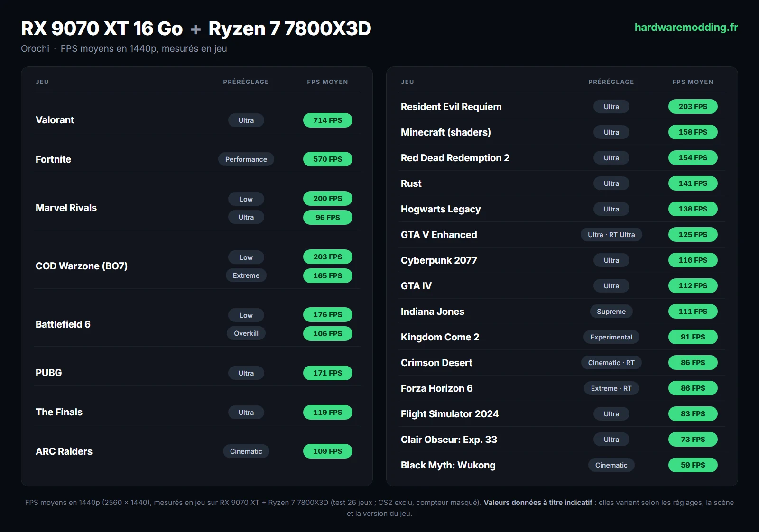759x532 pixels.
Task: Select the 96 FPS badge
Action: tap(328, 218)
